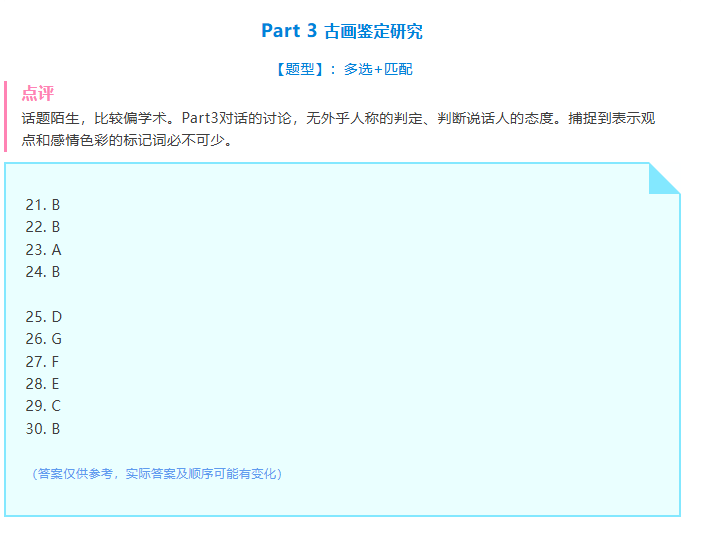The width and height of the screenshot is (703, 543).
Task: Click answer line 26. G
Action: pos(43,339)
